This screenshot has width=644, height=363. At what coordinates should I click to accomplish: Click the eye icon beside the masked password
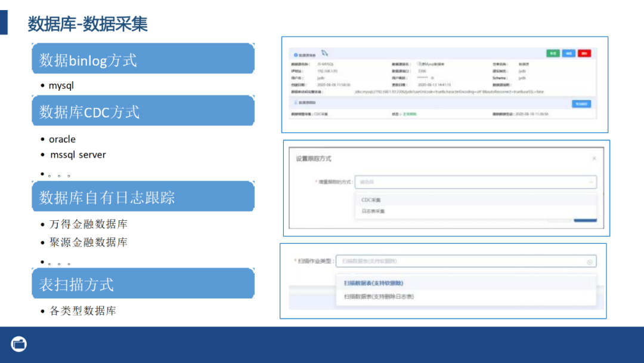(x=432, y=78)
